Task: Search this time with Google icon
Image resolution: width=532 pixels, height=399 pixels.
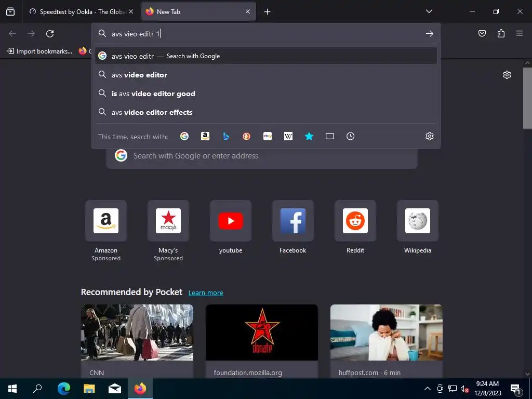Action: (x=184, y=136)
